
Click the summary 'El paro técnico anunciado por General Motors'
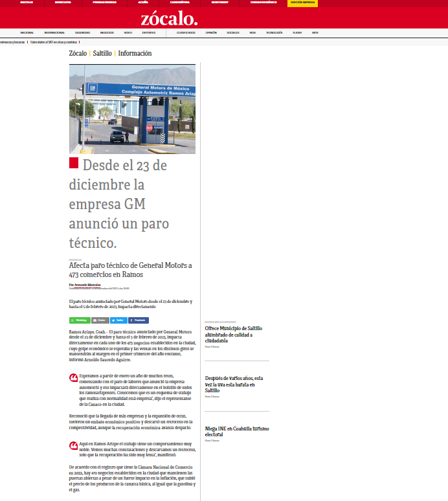(131, 304)
